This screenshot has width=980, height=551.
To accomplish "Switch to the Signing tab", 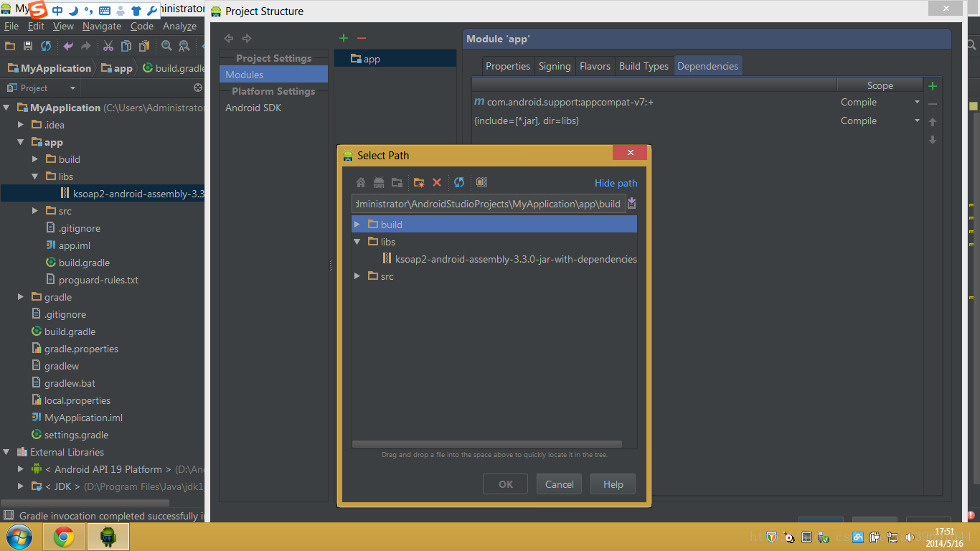I will pyautogui.click(x=555, y=66).
